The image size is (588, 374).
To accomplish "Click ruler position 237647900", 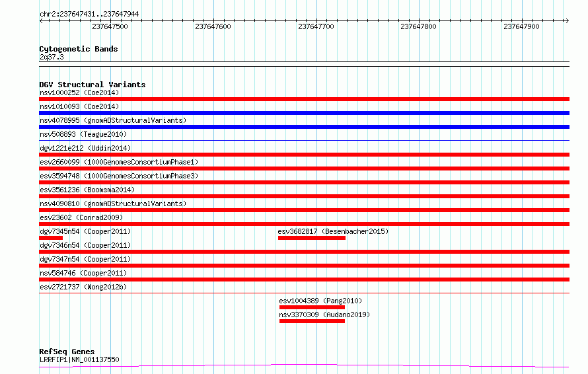I will point(522,26).
